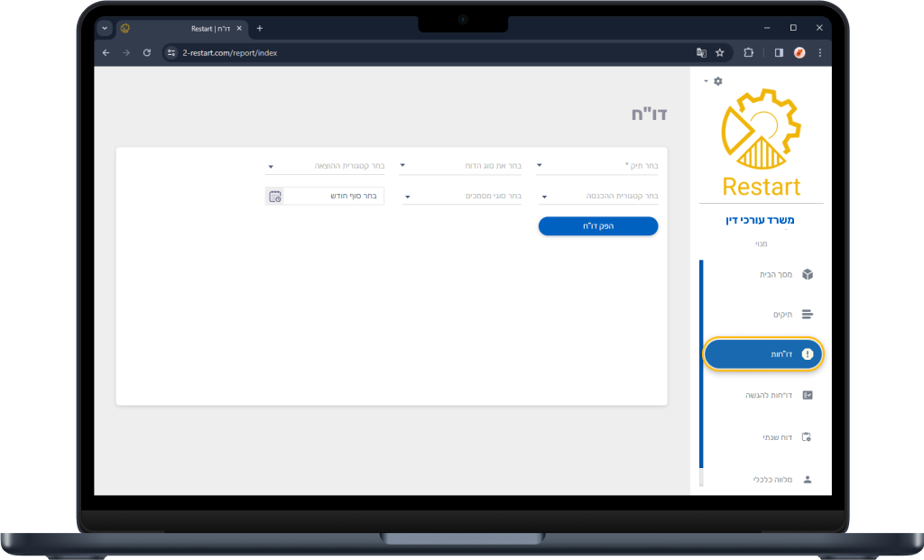Viewport: 924px width, 560px height.
Task: Open a new browser tab
Action: [259, 28]
